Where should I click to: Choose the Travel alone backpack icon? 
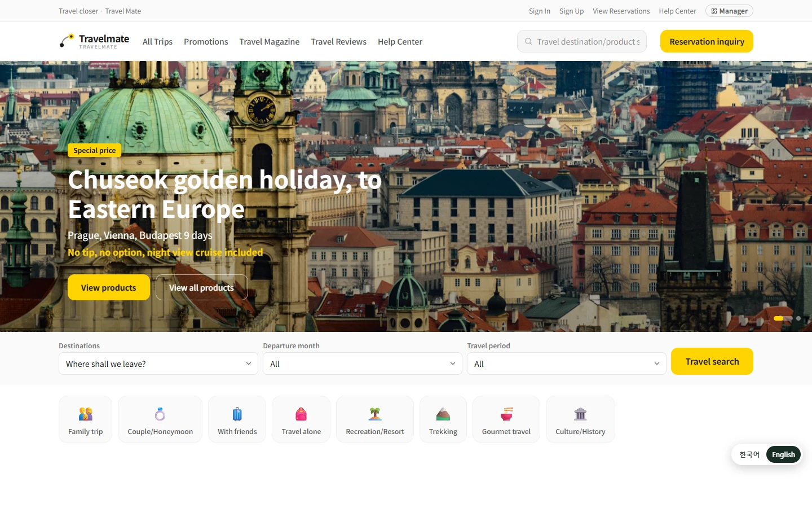click(301, 414)
